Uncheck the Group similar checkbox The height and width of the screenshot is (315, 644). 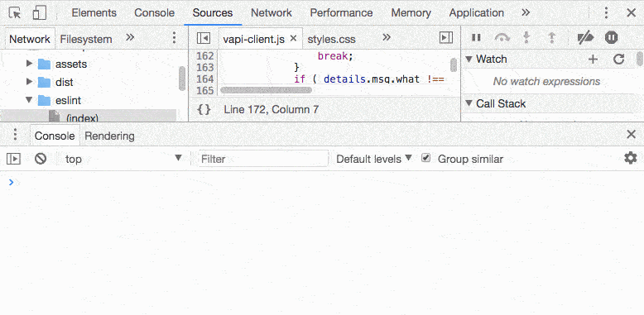(426, 158)
